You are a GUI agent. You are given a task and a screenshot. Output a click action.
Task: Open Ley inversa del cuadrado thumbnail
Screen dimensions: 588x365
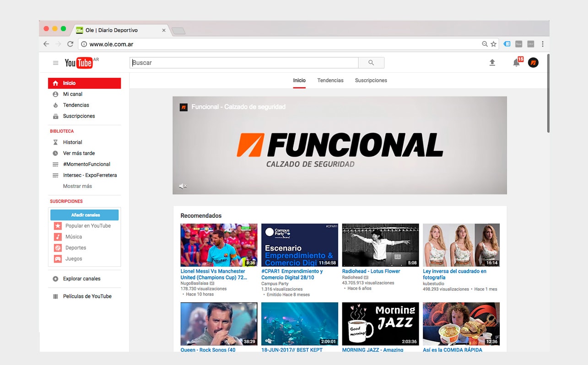click(461, 245)
